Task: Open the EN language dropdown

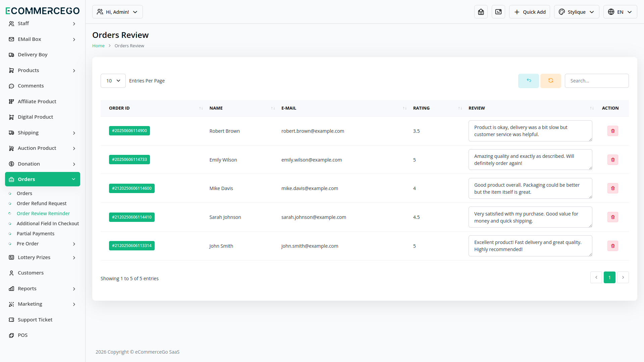Action: point(620,12)
